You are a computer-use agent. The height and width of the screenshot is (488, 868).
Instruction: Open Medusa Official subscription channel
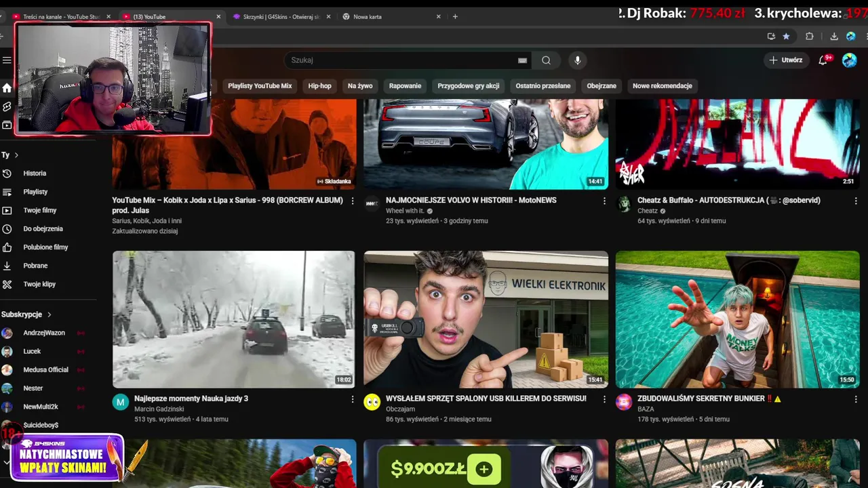44,370
